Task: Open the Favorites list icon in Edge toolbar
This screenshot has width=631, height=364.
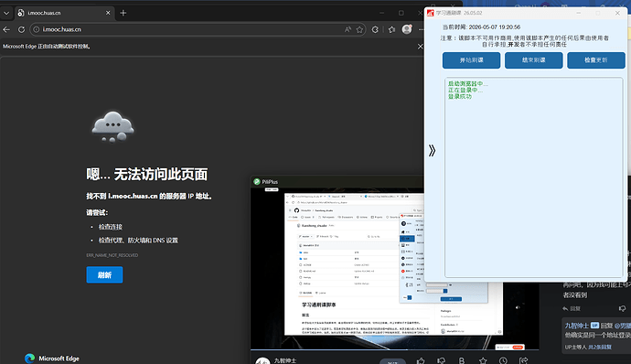Action: (391, 29)
